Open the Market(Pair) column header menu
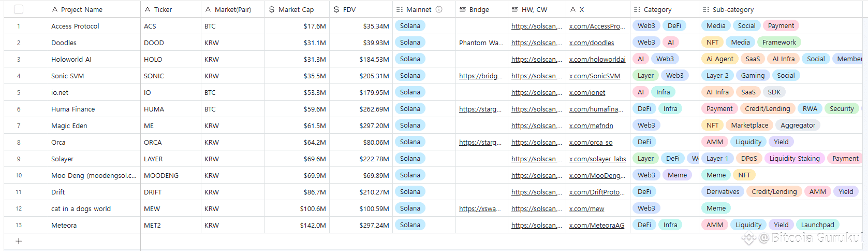 coord(233,9)
